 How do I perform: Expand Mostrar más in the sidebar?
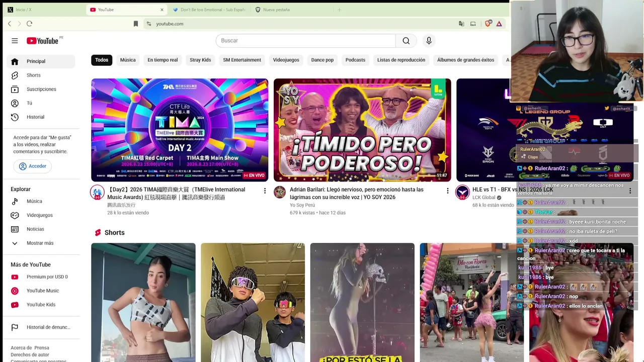point(40,243)
